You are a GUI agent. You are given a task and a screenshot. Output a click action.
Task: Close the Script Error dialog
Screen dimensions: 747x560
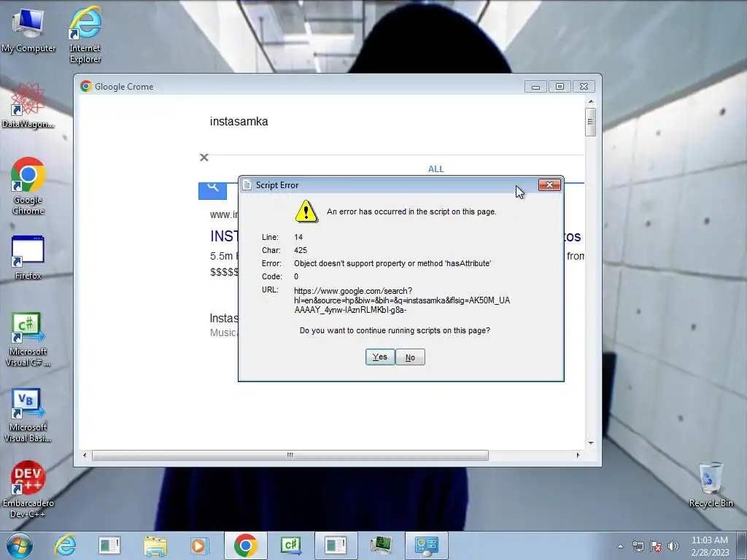[x=549, y=184]
